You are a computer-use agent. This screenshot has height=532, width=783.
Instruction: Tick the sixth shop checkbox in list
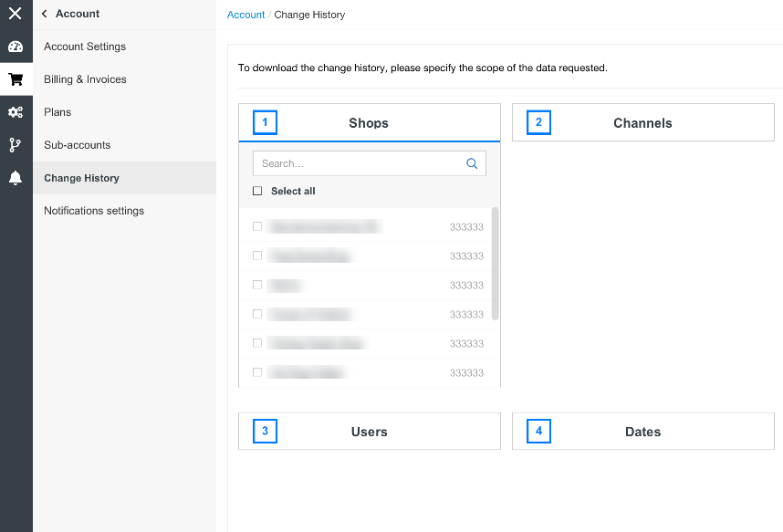click(257, 372)
